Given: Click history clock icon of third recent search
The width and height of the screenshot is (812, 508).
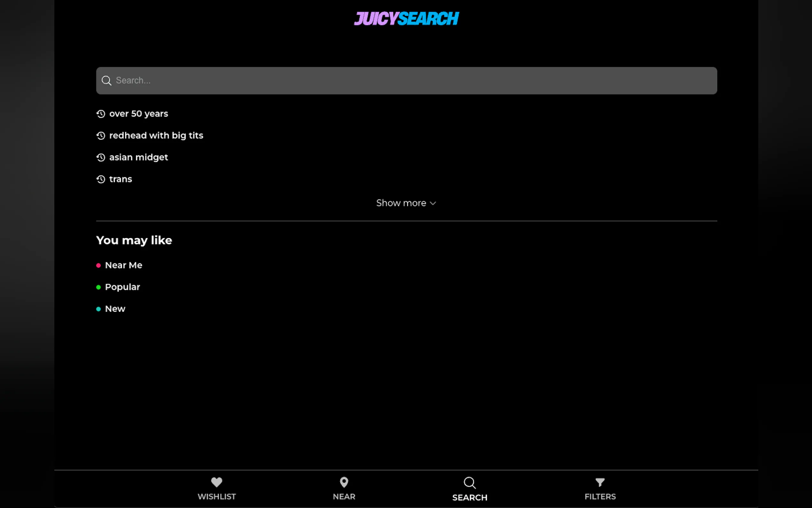Looking at the screenshot, I should pos(101,157).
